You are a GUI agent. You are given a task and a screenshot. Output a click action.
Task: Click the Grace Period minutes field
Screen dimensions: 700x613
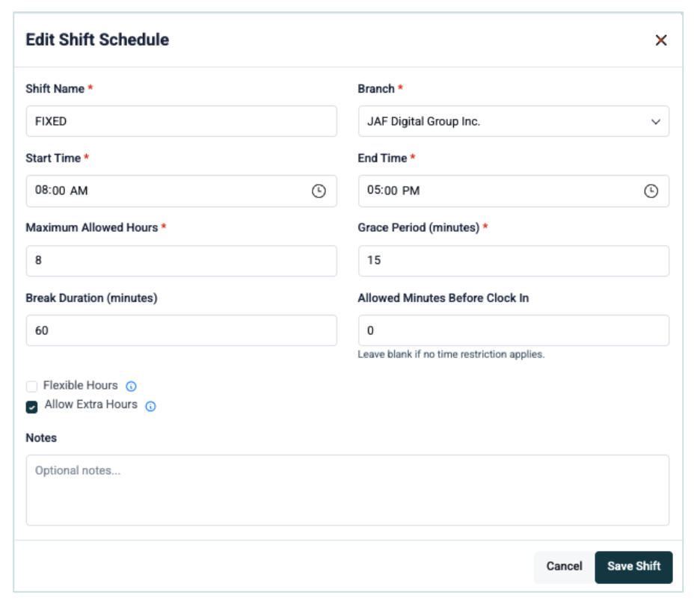click(x=513, y=261)
